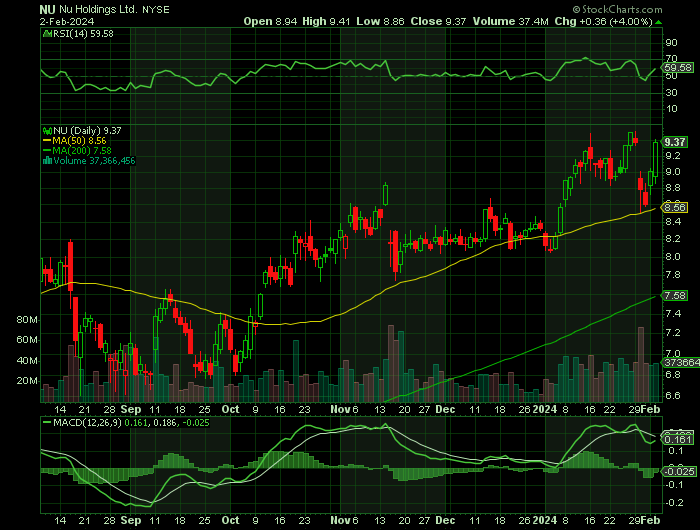Click the MA(200) 7.58 legend entry

pyautogui.click(x=82, y=151)
